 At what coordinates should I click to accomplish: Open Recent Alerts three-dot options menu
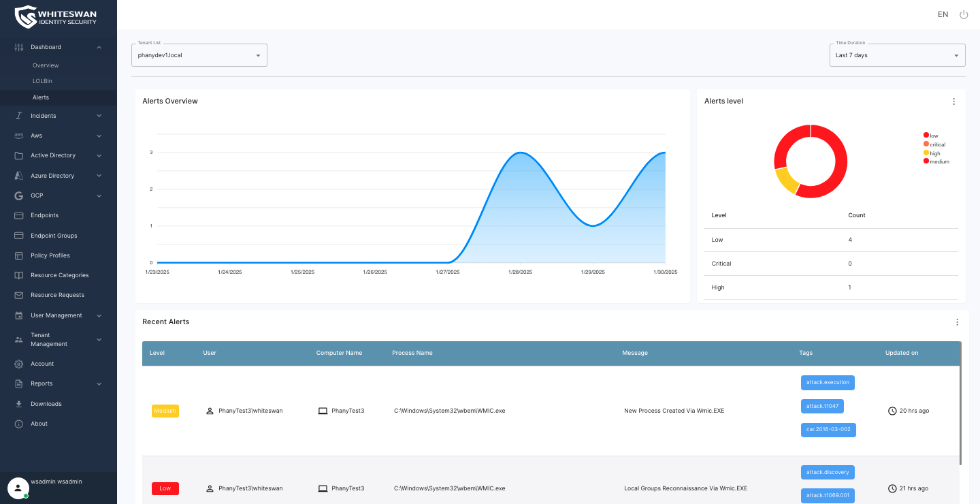point(957,322)
